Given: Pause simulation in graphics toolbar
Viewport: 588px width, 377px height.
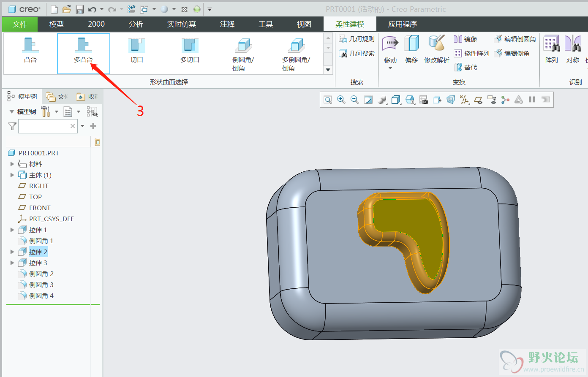Looking at the screenshot, I should click(532, 100).
